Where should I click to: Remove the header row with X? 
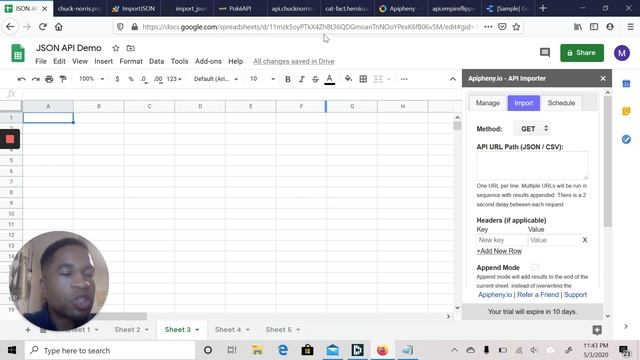point(585,240)
